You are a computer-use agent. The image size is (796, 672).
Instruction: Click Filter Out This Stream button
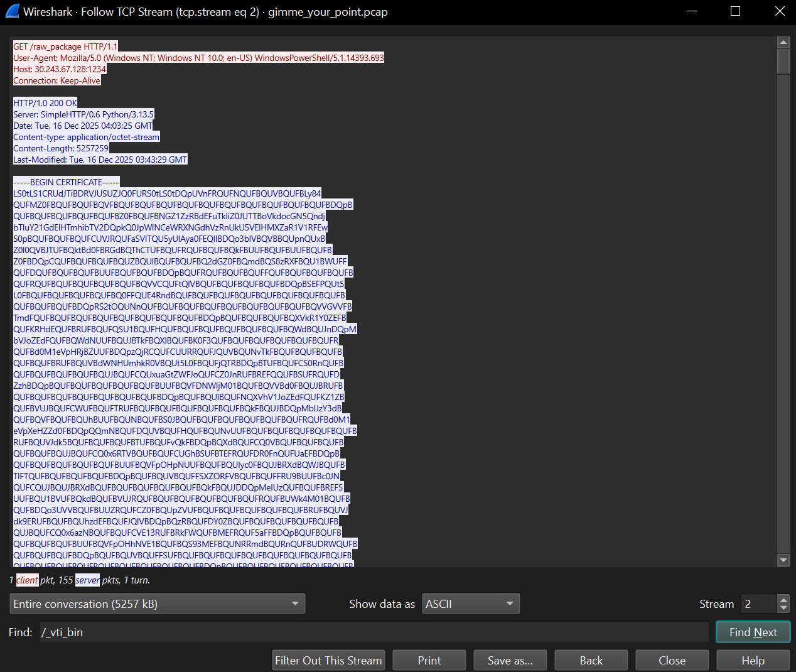click(x=328, y=660)
